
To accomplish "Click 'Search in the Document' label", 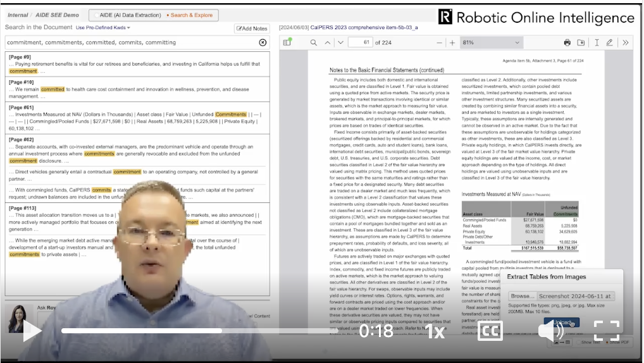I will click(x=39, y=27).
